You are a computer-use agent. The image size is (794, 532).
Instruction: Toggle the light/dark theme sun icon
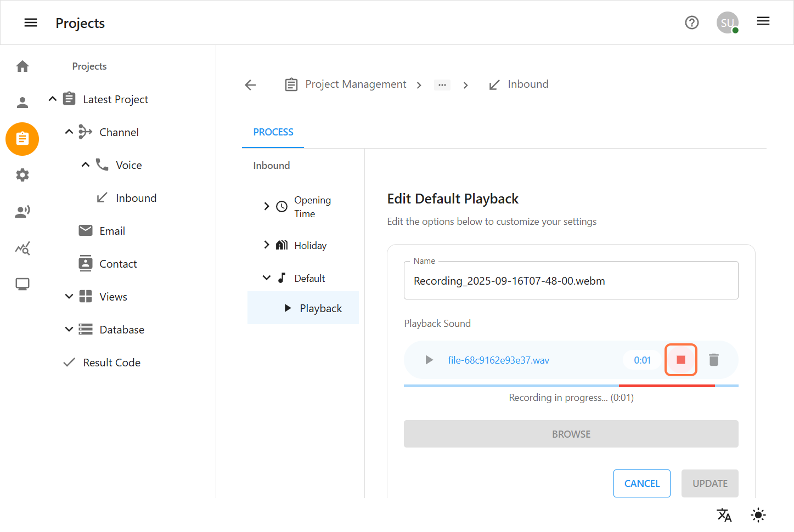(758, 515)
